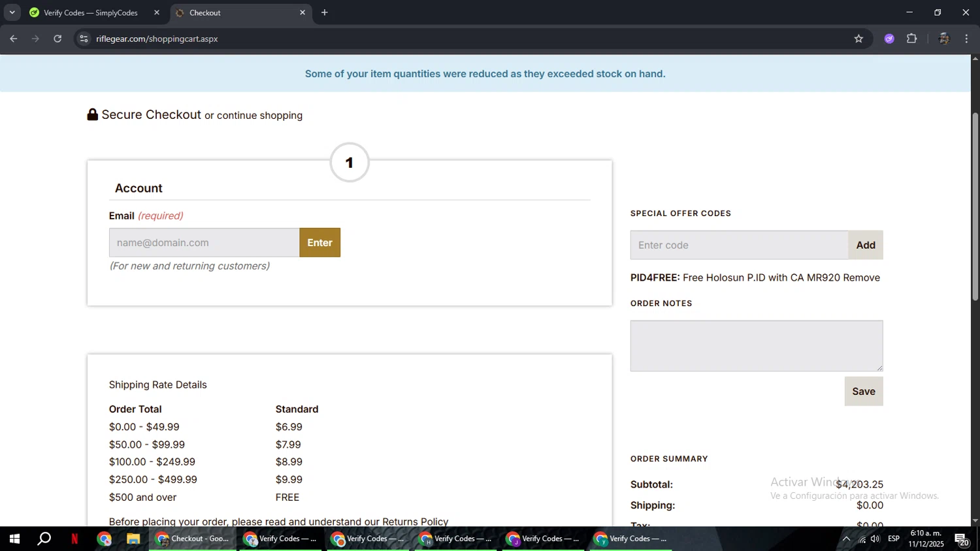The width and height of the screenshot is (980, 551).
Task: Click the Secure Checkout padlock icon
Action: (93, 114)
